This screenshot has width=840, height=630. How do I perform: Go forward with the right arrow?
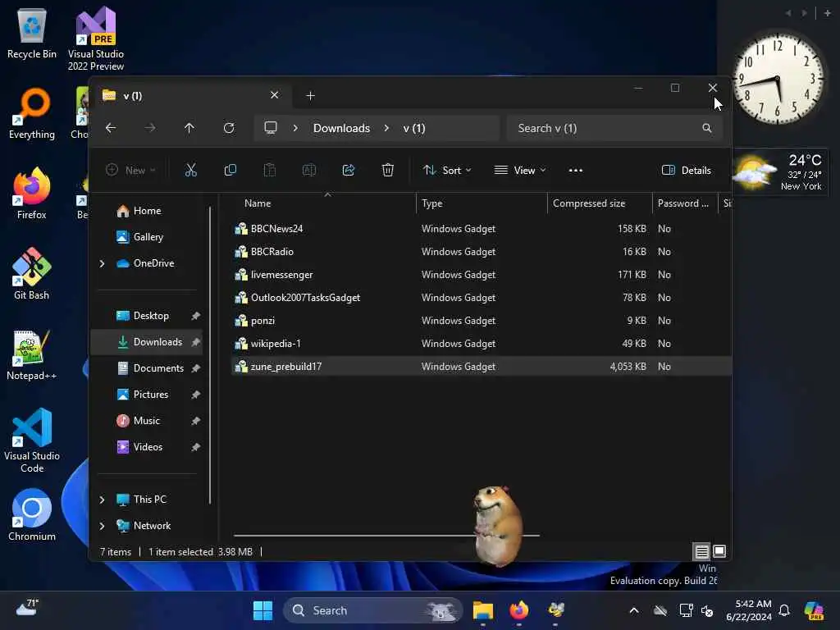click(150, 128)
